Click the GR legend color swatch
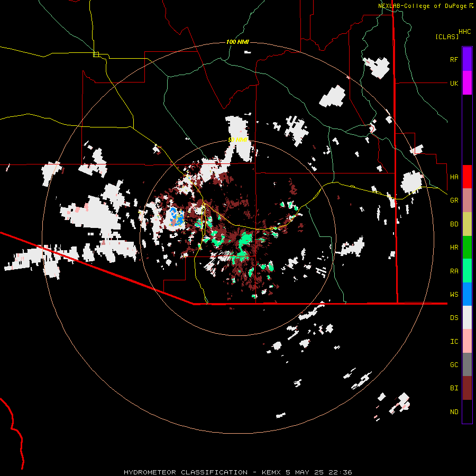 click(x=467, y=200)
